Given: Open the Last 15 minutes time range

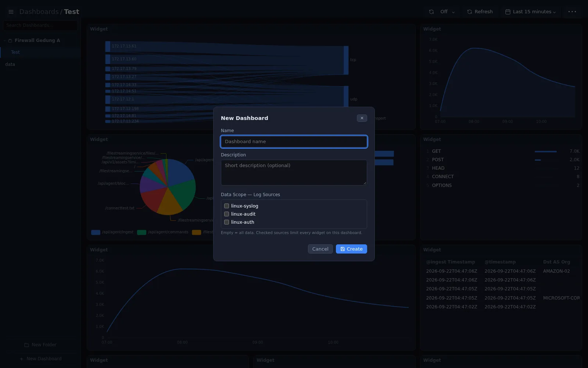Looking at the screenshot, I should coord(530,12).
